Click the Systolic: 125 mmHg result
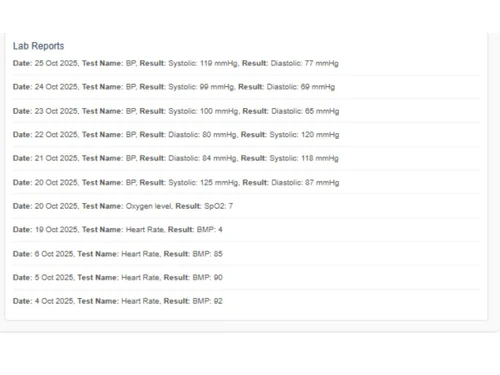This screenshot has width=500, height=375. [203, 183]
